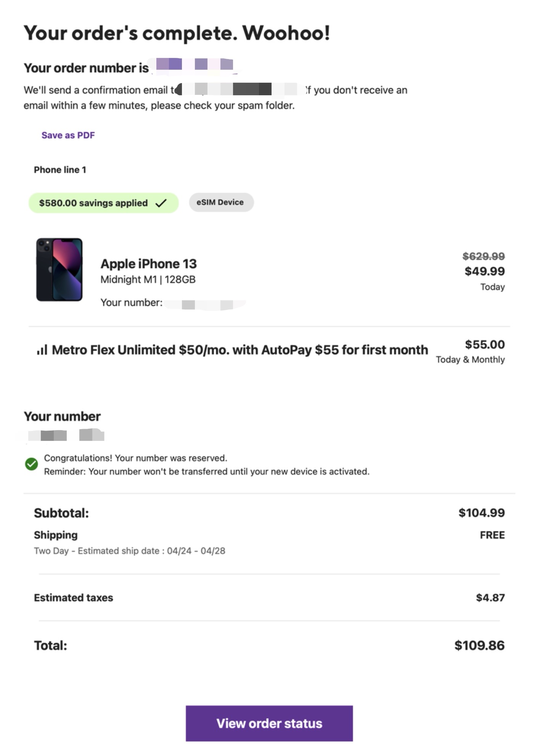537x756 pixels.
Task: Click the $580.00 savings applied badge
Action: 93,203
